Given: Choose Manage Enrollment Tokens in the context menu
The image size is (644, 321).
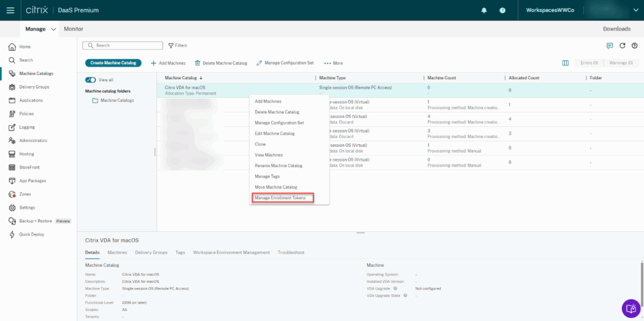Looking at the screenshot, I should (x=282, y=198).
